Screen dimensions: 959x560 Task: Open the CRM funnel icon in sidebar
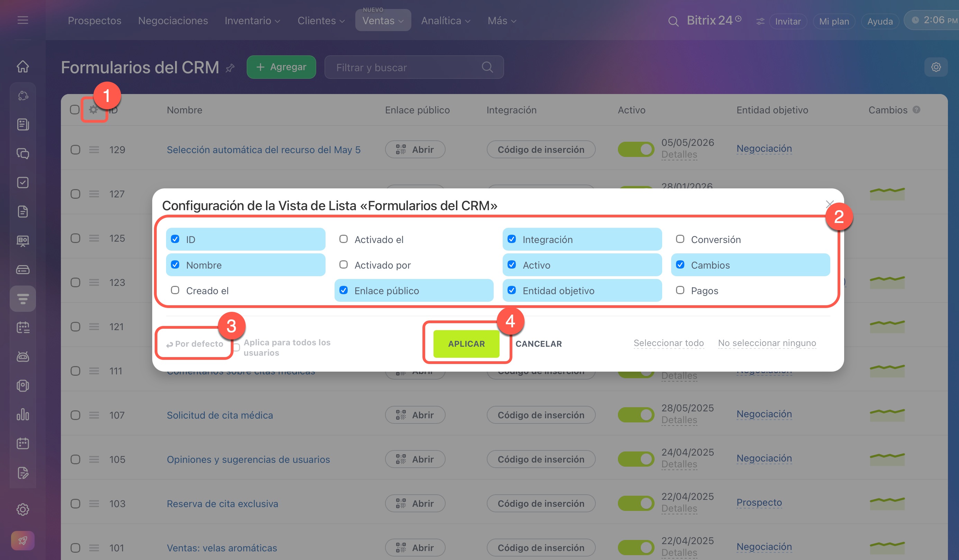[x=23, y=299]
